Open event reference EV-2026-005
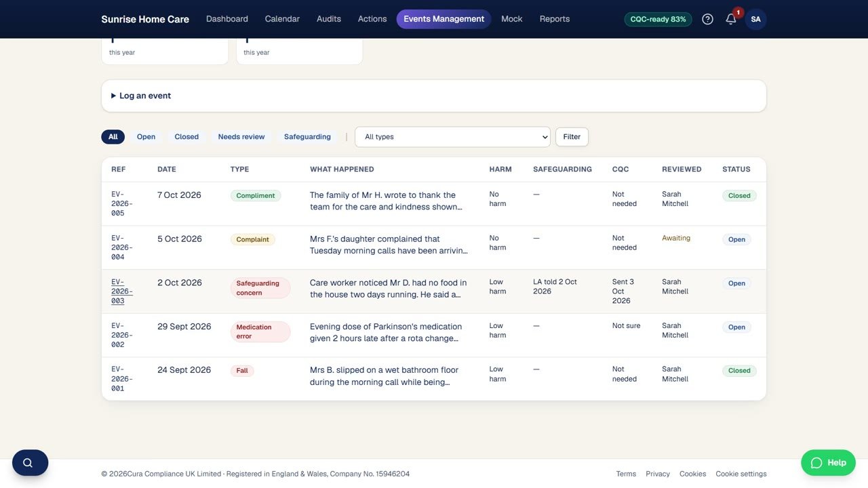Viewport: 868px width, 488px height. pos(122,204)
